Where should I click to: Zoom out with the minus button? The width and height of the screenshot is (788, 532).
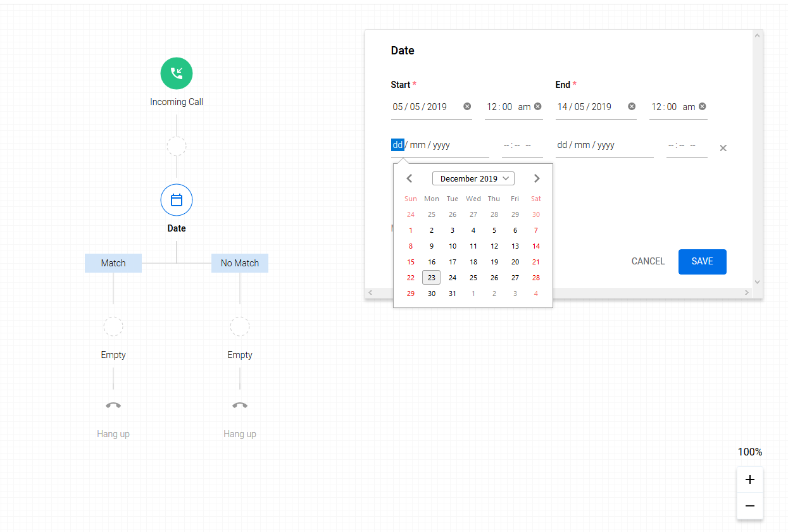(x=750, y=506)
